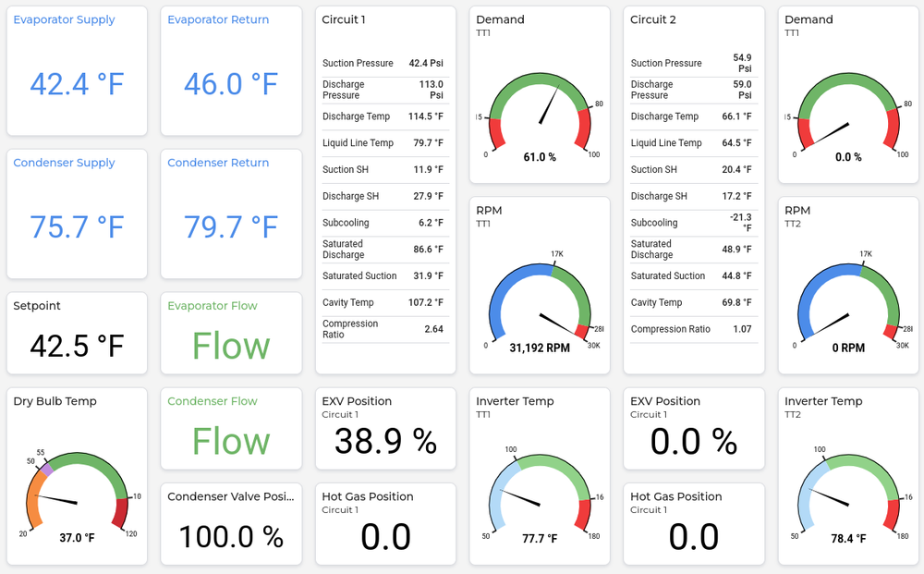Viewport: 924px width, 574px height.
Task: Select the Cavity Temp 69.8 °F value
Action: point(737,302)
